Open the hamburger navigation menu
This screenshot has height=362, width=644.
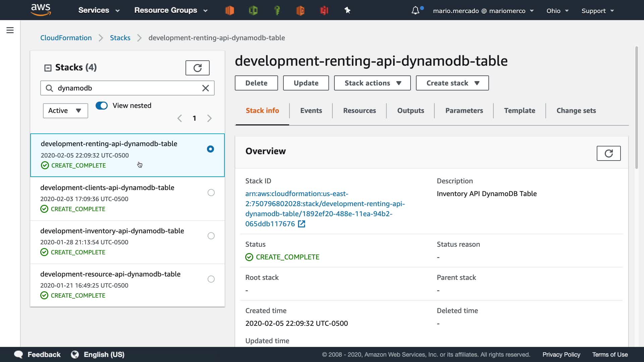(x=10, y=30)
